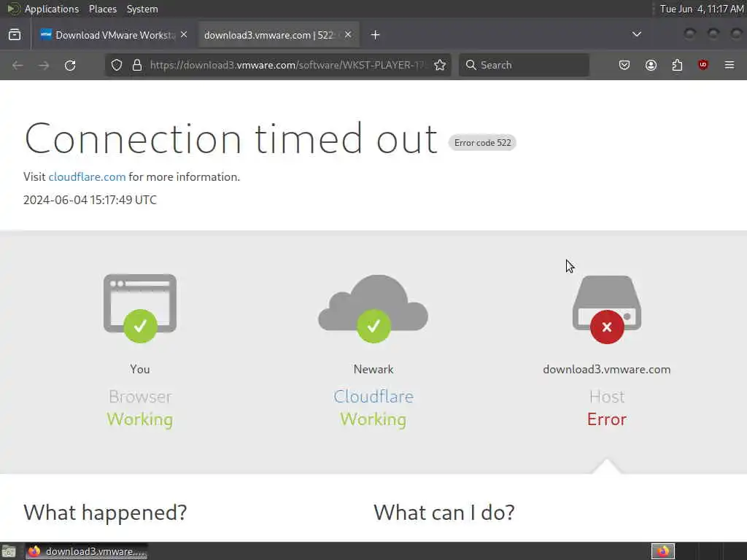Click the What happened? heading
This screenshot has height=560, width=747.
[105, 513]
